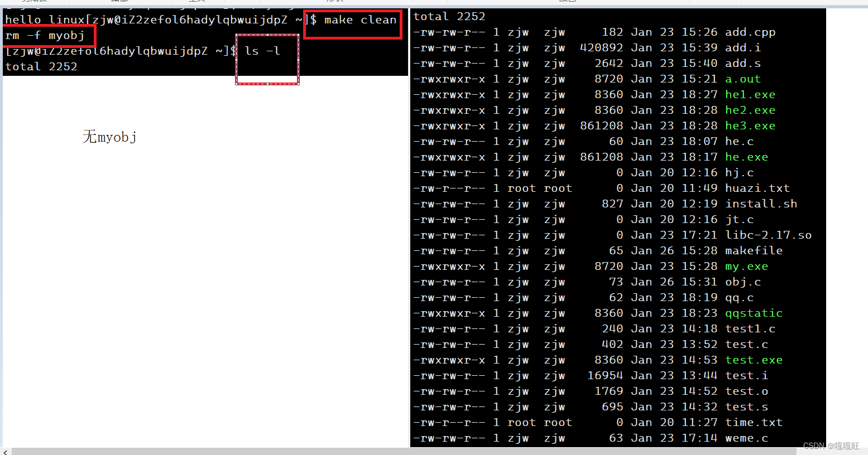This screenshot has width=868, height=455.
Task: Click the size 1769 in test.o row
Action: coord(608,391)
